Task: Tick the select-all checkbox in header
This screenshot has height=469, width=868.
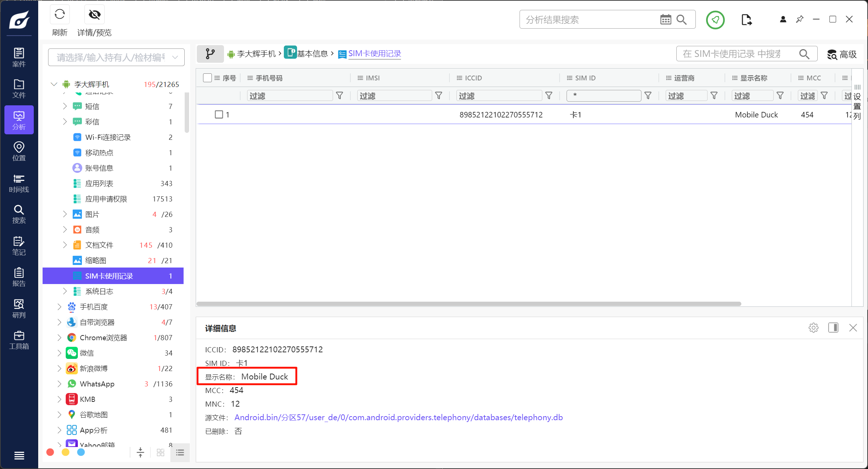Action: [207, 78]
